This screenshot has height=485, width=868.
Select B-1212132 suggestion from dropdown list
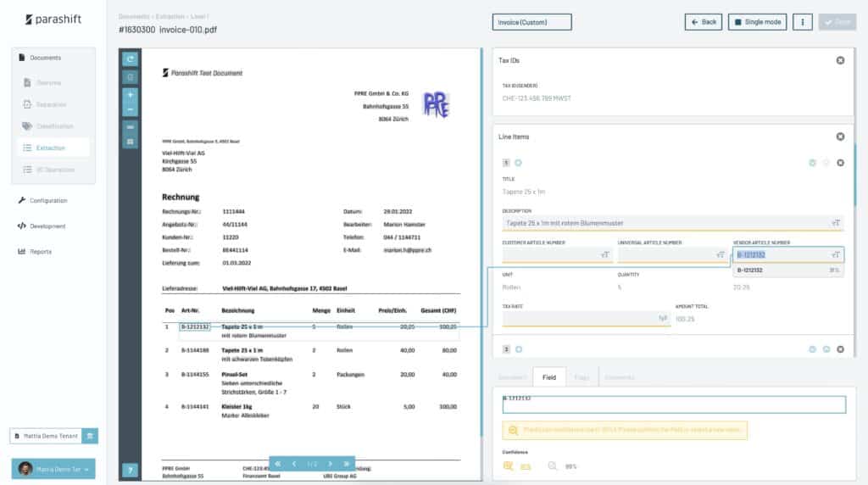click(x=787, y=270)
